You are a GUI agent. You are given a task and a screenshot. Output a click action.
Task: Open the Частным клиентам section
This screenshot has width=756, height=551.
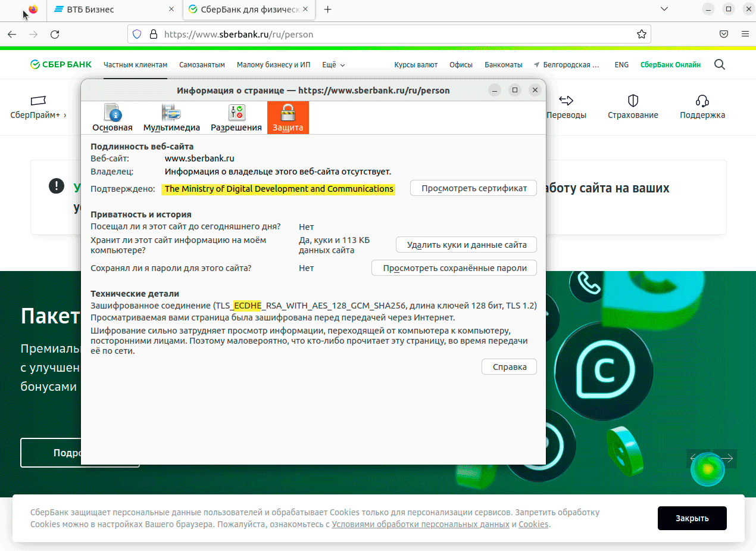[x=135, y=65]
